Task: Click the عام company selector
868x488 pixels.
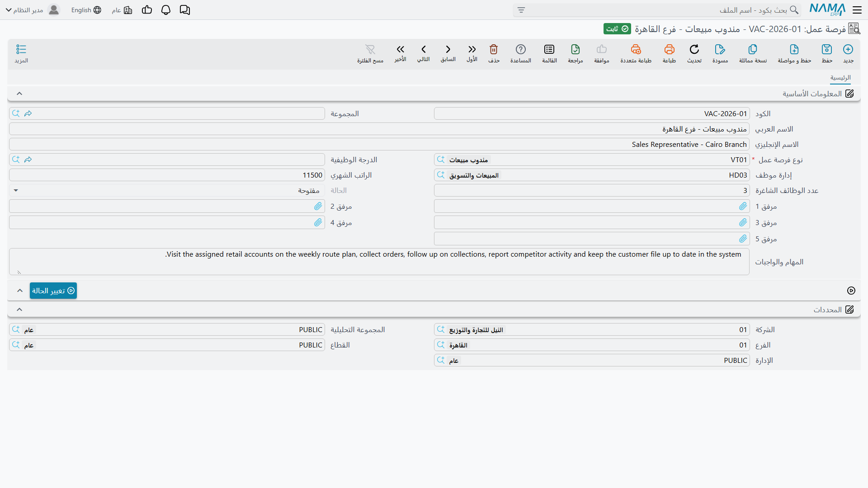Action: [122, 10]
